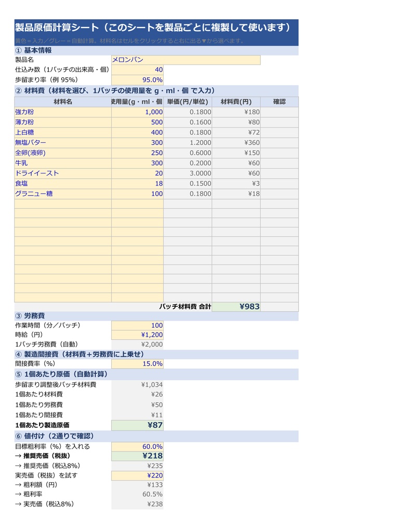Screen dimensions: 411x532
Task: Click the material name cell 強力粉
Action: pos(63,112)
